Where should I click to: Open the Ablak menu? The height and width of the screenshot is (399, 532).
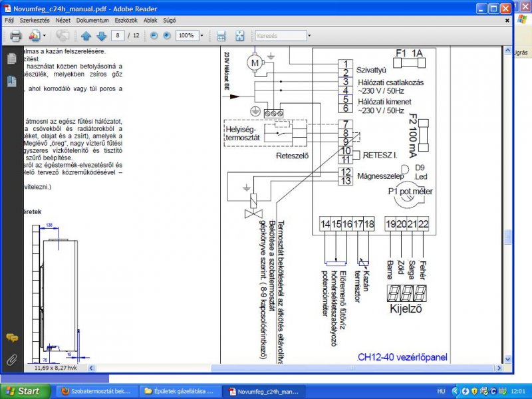click(150, 21)
